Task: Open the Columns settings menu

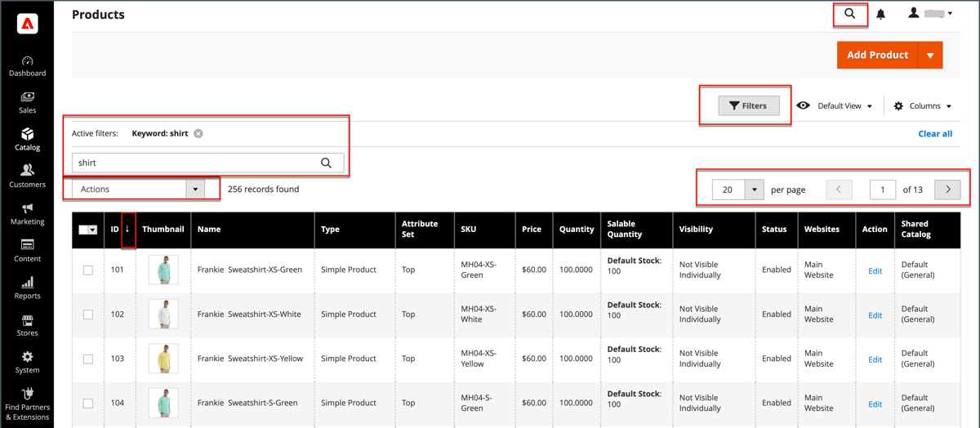Action: click(923, 106)
